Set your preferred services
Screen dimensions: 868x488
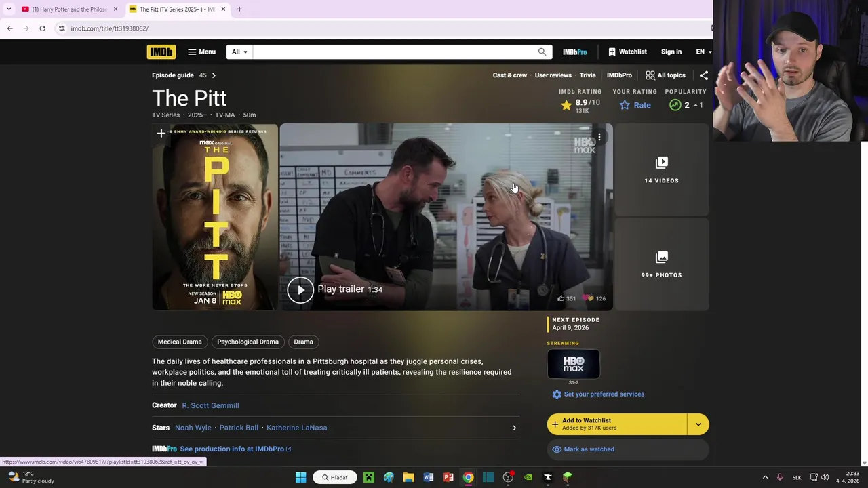[x=604, y=394]
